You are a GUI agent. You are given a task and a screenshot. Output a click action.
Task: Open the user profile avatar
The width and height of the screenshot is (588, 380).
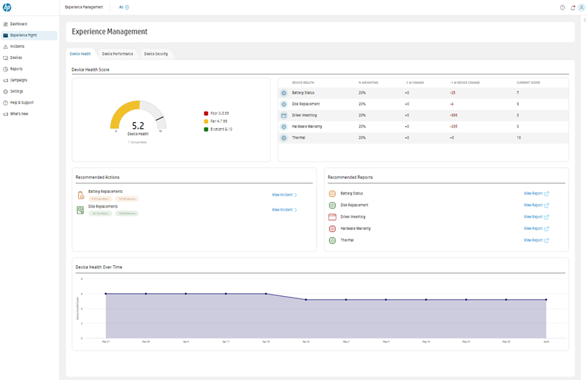click(x=582, y=7)
